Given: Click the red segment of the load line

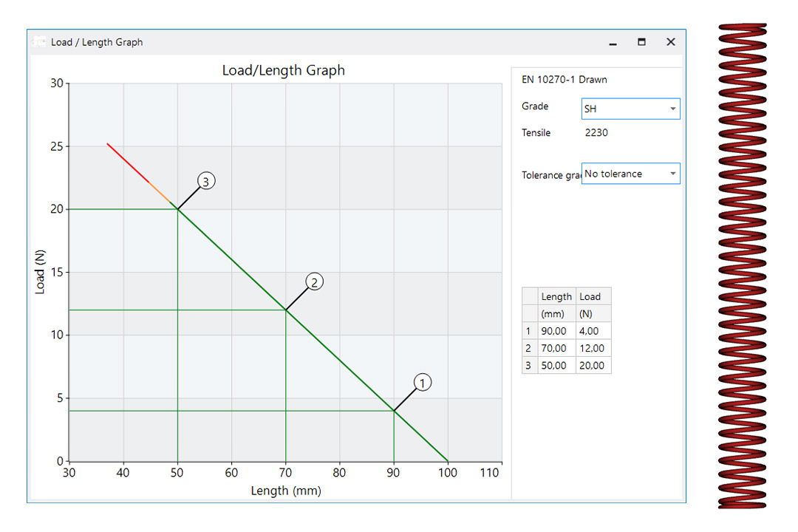Looking at the screenshot, I should coord(127,162).
